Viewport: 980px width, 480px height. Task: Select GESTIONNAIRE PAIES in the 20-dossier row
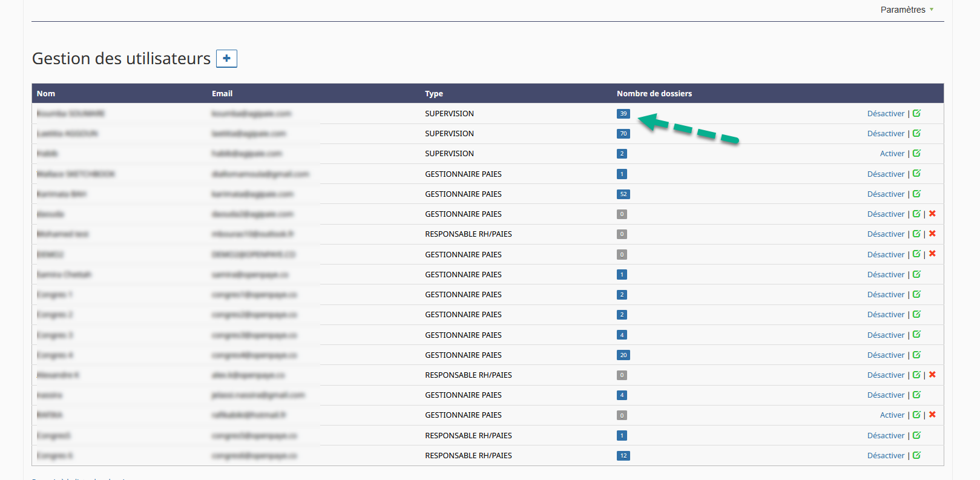(x=463, y=355)
